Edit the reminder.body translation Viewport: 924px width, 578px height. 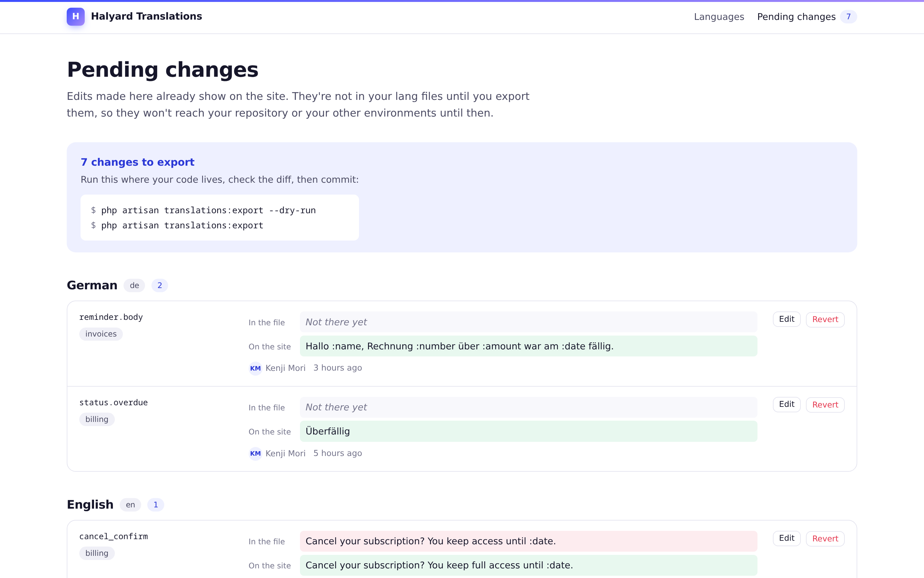(787, 319)
